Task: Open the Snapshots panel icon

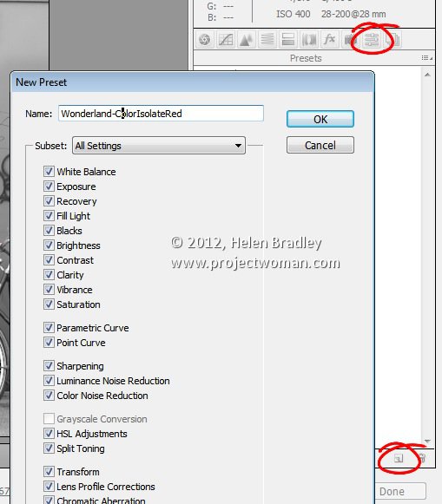Action: 393,40
